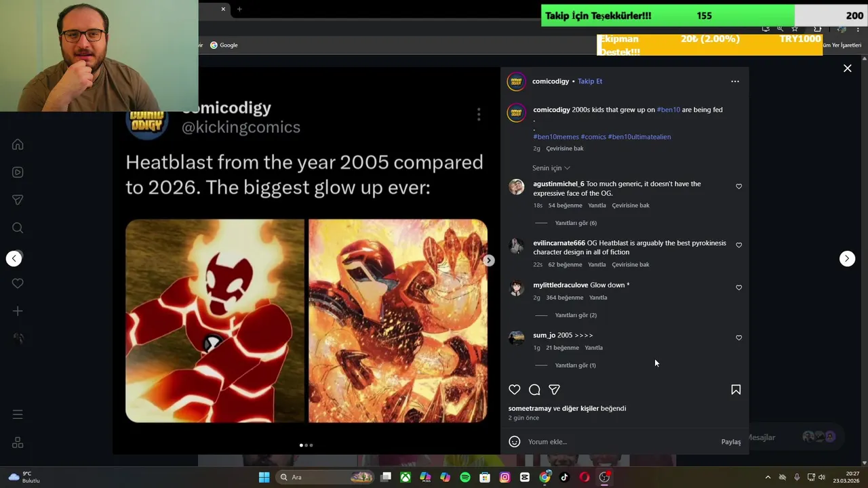Click the comment speech bubble icon
The width and height of the screenshot is (868, 488).
click(534, 390)
